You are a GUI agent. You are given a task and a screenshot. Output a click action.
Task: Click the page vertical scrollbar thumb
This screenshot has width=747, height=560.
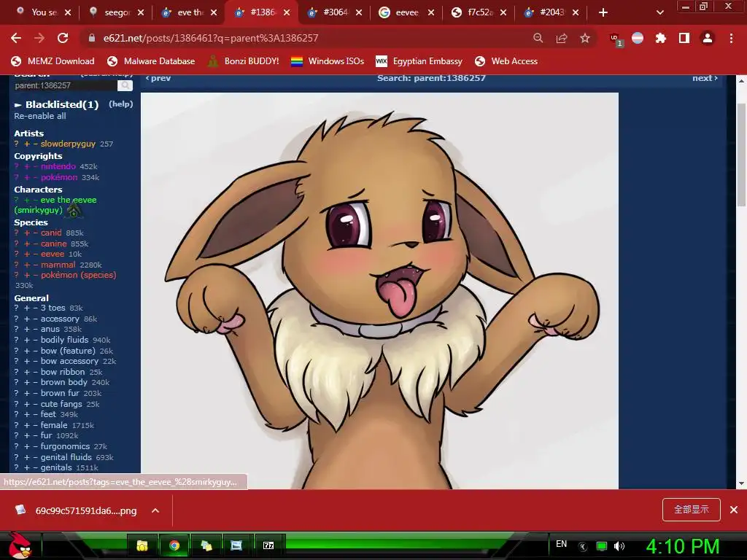(741, 155)
